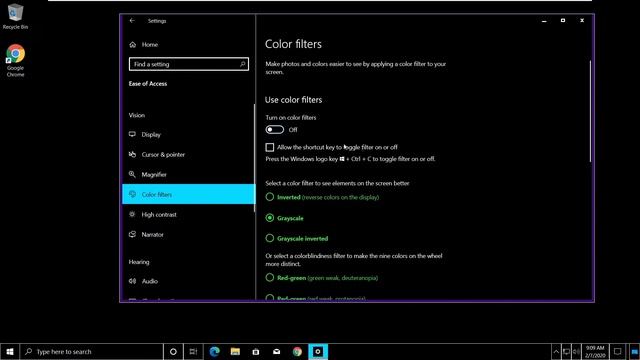Screen dimensions: 640x360
Task: Open Microsoft Store from taskbar
Action: pos(256,351)
